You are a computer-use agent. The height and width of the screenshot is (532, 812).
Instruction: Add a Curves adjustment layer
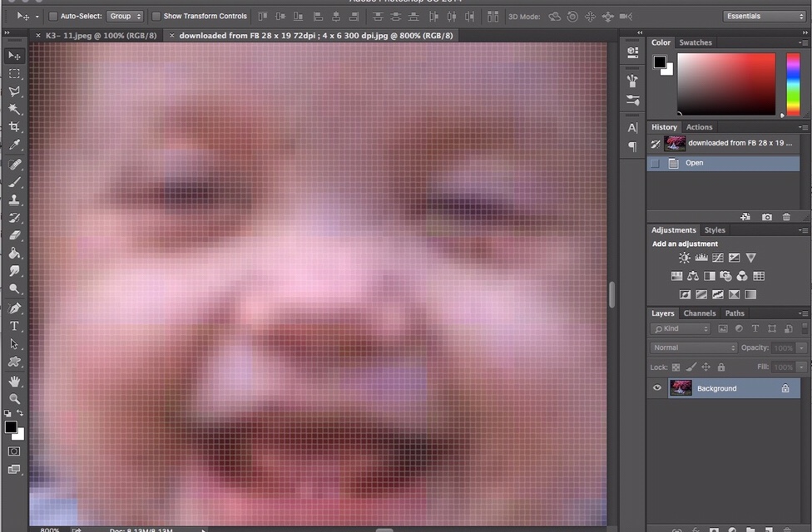[718, 258]
